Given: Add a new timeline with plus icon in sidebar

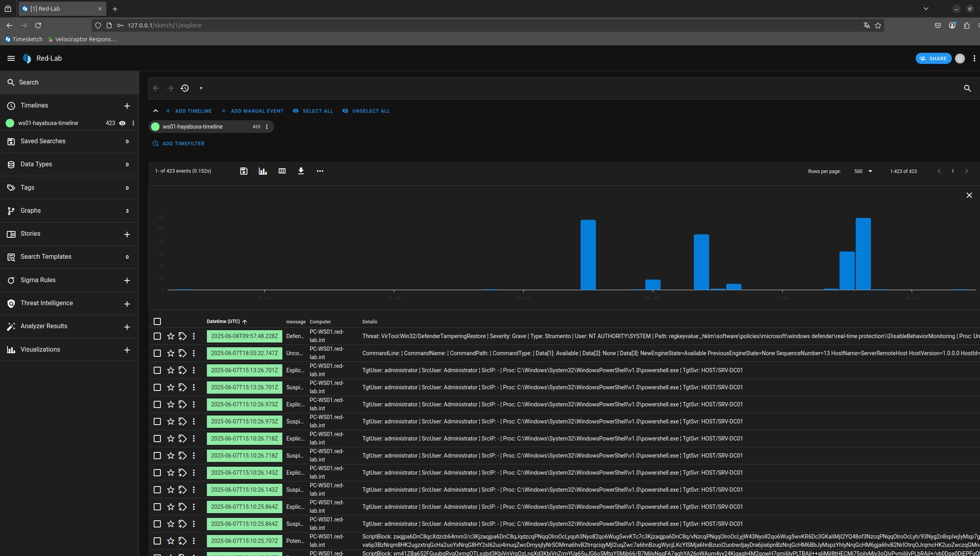Looking at the screenshot, I should [127, 106].
